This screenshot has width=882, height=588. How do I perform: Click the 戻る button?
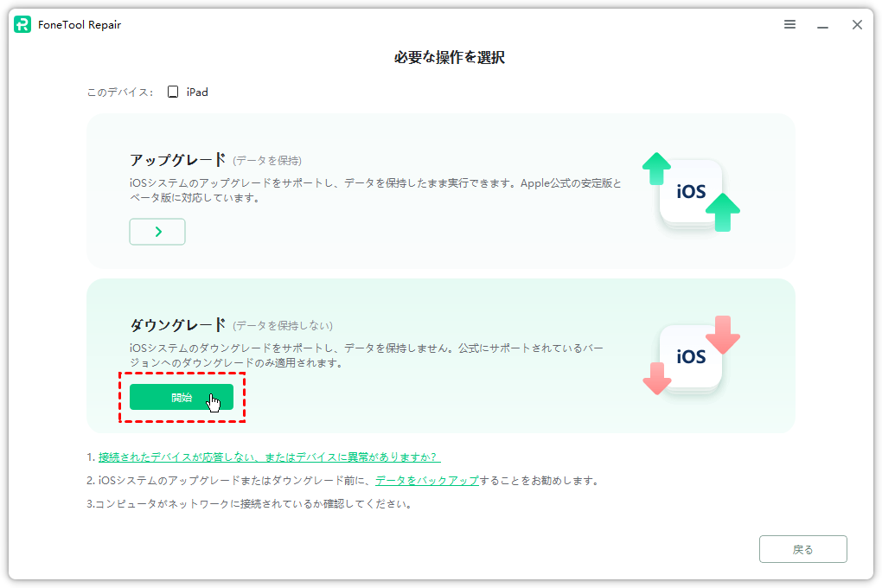tap(802, 549)
